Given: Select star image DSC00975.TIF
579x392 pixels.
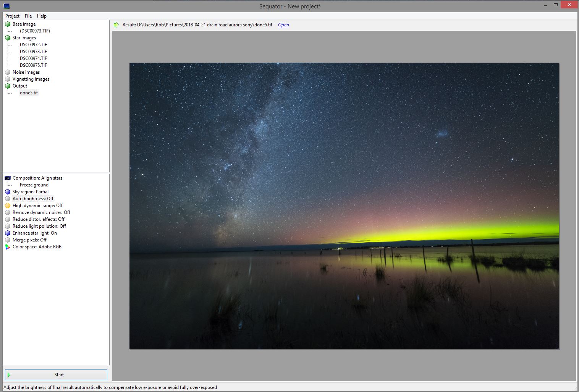Looking at the screenshot, I should [33, 65].
